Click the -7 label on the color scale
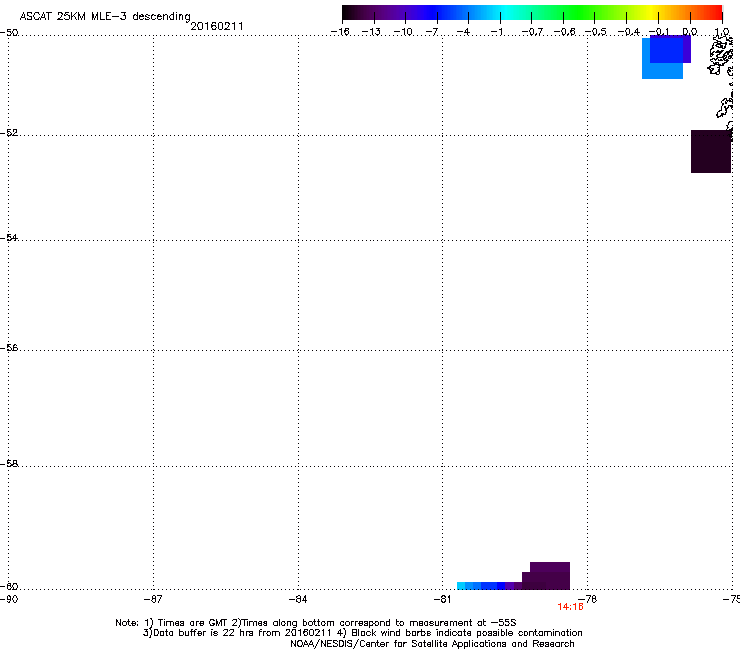The width and height of the screenshot is (740, 650). pyautogui.click(x=431, y=32)
